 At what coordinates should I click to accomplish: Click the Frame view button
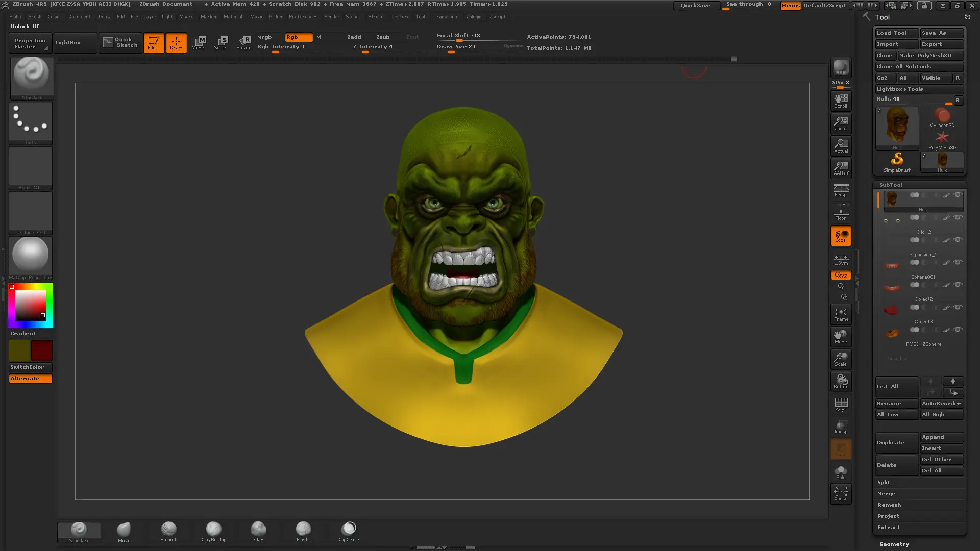(841, 314)
